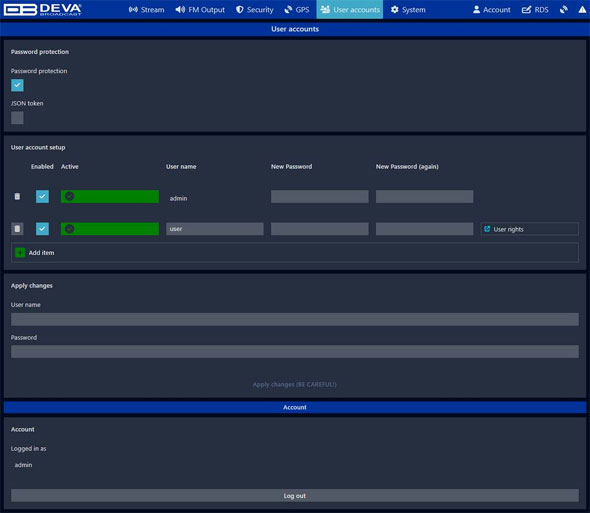Open User rights for user account
This screenshot has width=590, height=513.
[x=529, y=229]
